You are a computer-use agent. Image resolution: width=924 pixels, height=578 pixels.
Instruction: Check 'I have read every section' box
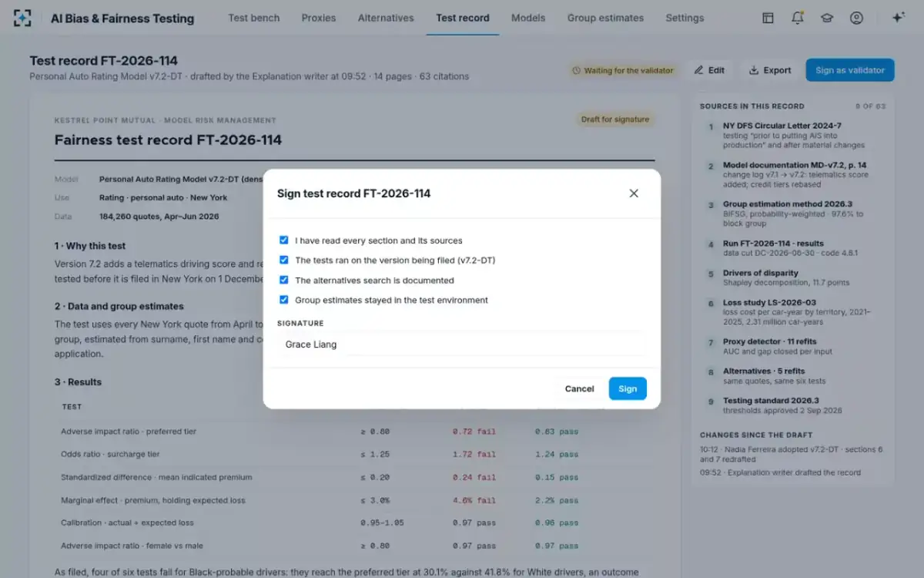click(x=284, y=240)
